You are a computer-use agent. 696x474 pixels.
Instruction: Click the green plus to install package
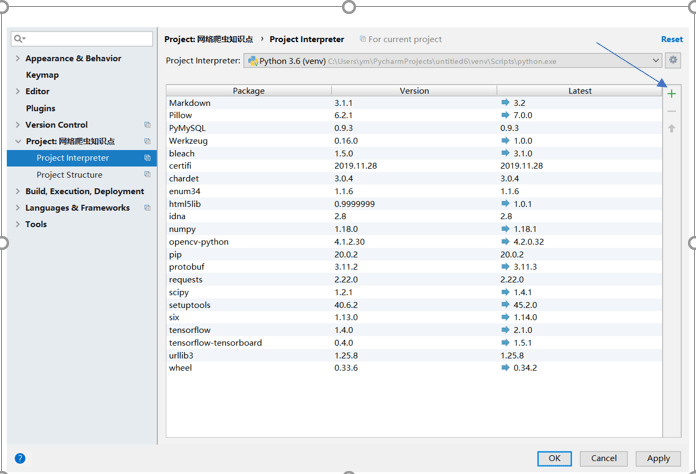point(671,94)
